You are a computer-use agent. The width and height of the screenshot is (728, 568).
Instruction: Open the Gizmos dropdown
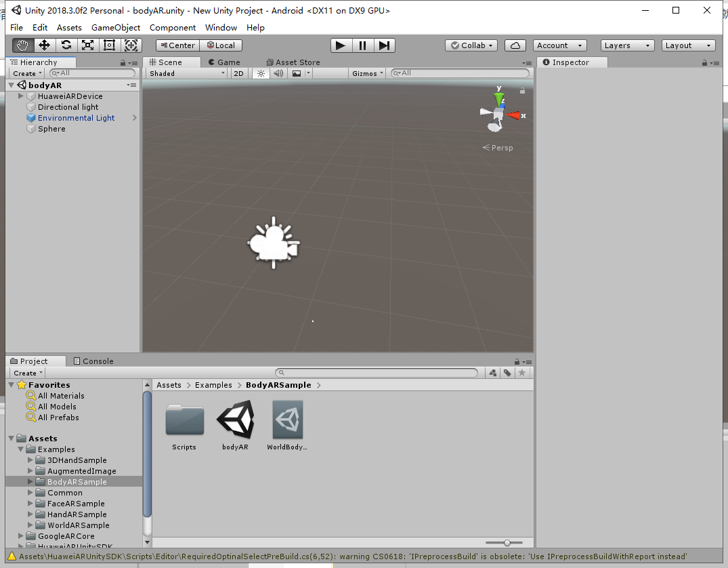coord(366,73)
